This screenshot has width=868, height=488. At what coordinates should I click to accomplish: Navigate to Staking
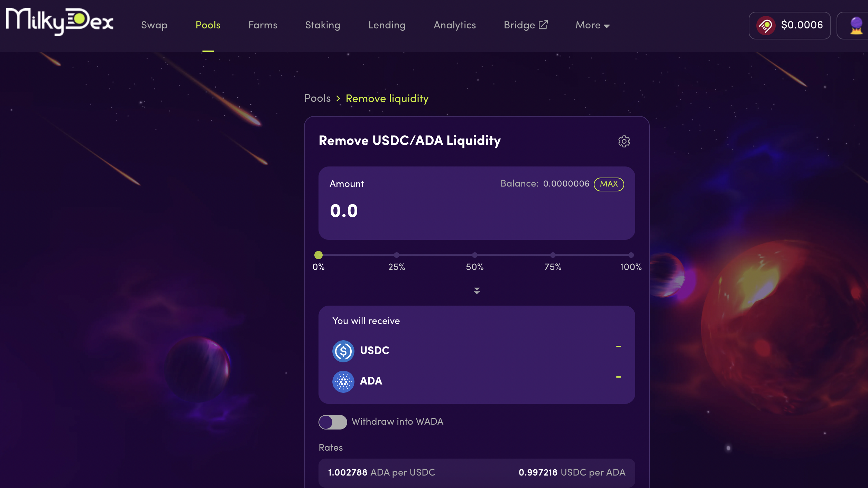tap(323, 25)
